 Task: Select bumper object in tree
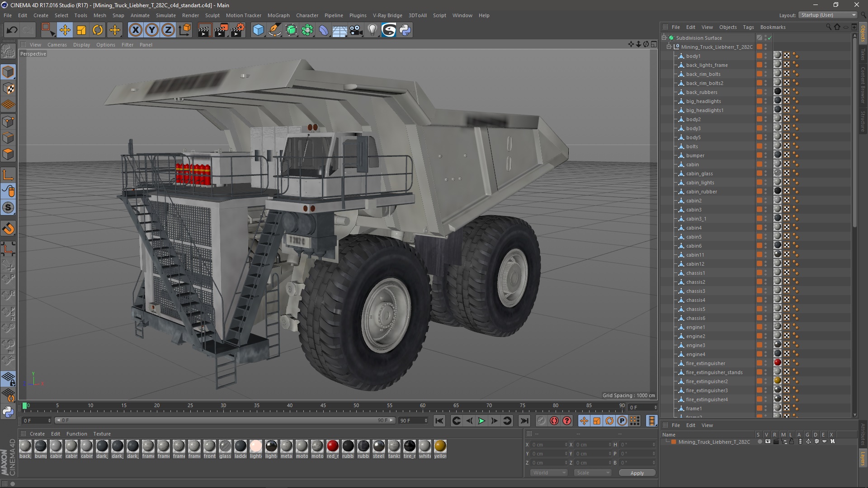pos(695,155)
